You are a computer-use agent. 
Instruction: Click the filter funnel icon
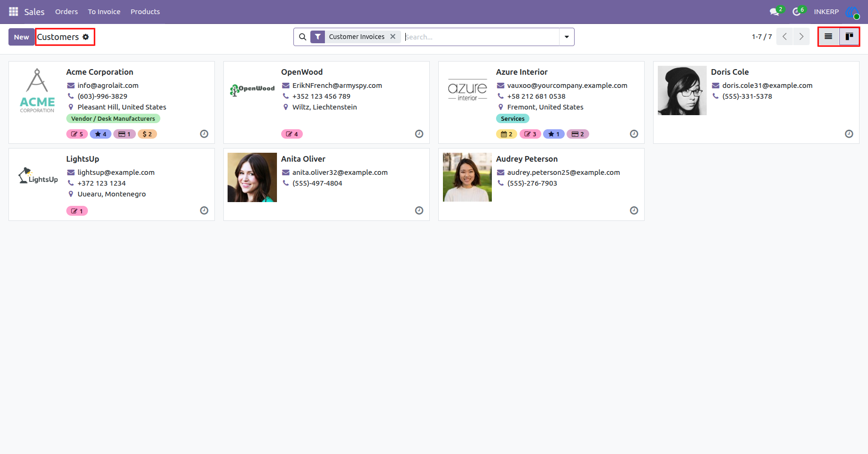318,37
